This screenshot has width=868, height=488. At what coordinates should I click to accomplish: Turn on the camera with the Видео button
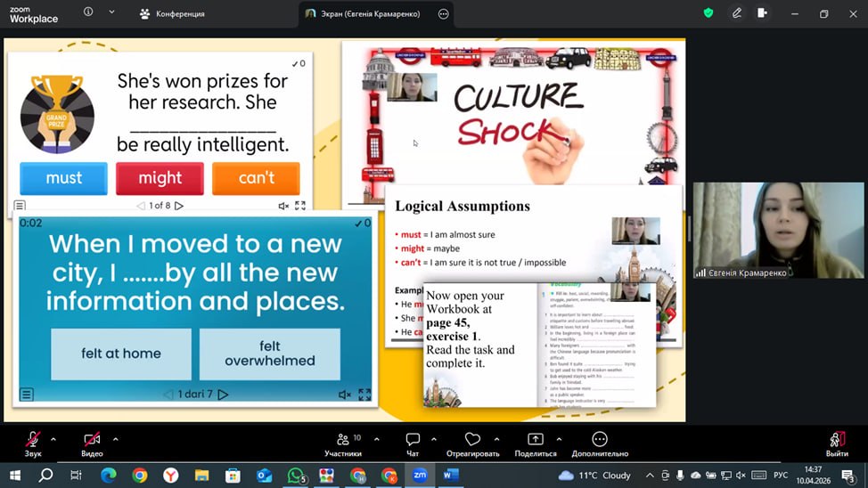92,443
